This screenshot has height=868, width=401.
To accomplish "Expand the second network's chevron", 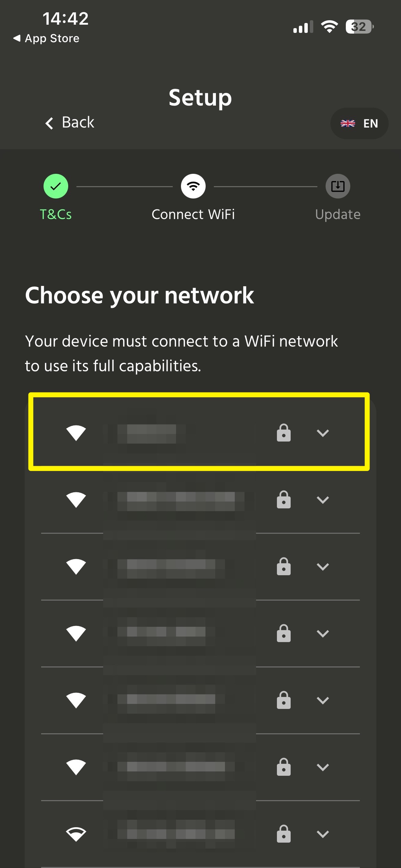I will coord(323,500).
